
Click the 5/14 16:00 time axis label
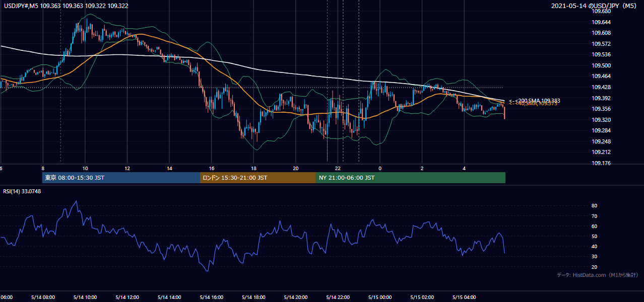coord(212,297)
